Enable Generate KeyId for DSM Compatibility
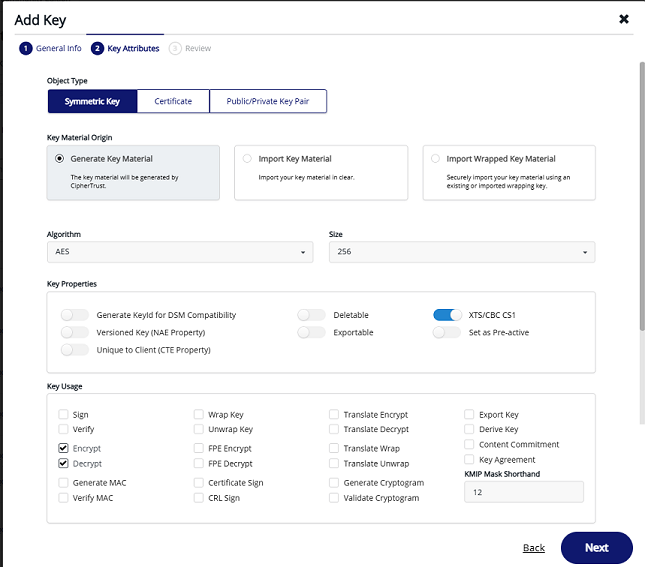Screen dimensions: 651x567 click(75, 315)
